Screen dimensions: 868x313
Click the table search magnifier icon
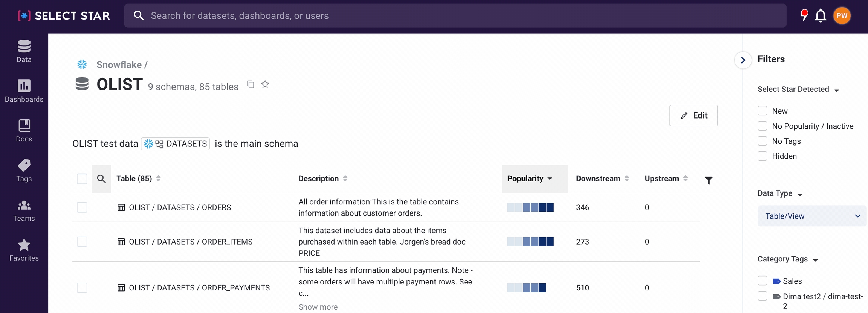pos(101,179)
